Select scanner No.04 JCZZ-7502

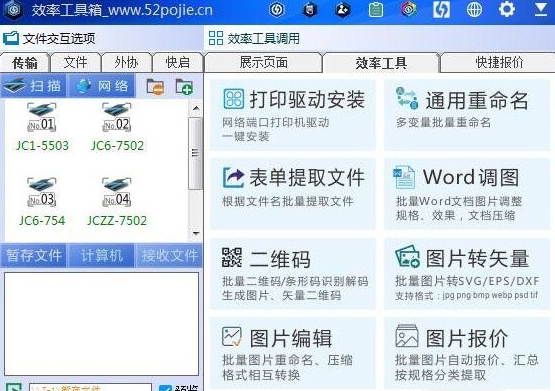tap(117, 202)
